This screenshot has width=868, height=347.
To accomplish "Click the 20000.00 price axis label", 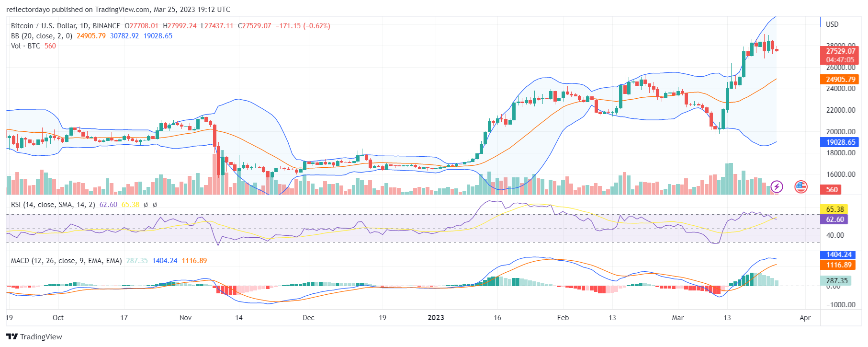I will [841, 132].
